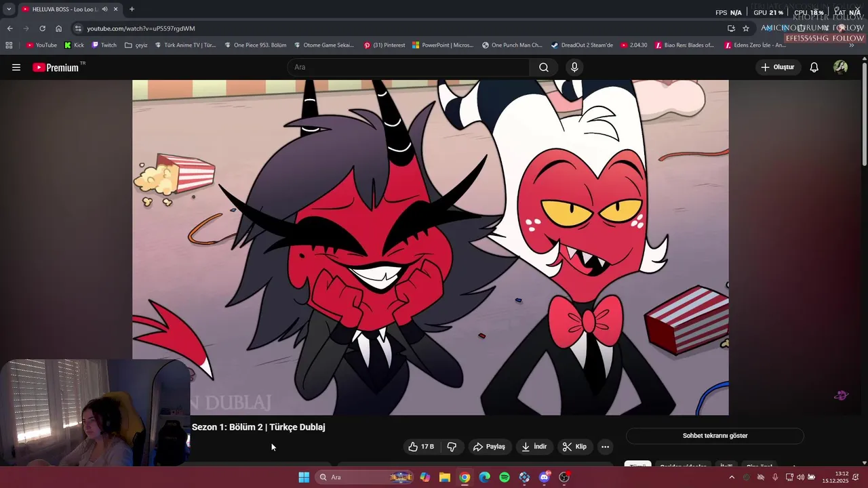Open Türk Anime TV bookmark
868x488 pixels.
click(185, 45)
